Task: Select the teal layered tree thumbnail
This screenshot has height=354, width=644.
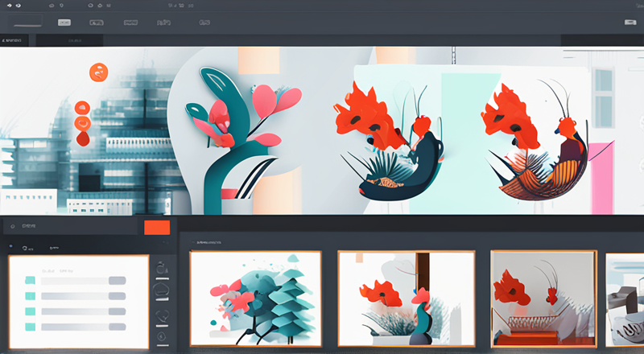Action: (255, 298)
